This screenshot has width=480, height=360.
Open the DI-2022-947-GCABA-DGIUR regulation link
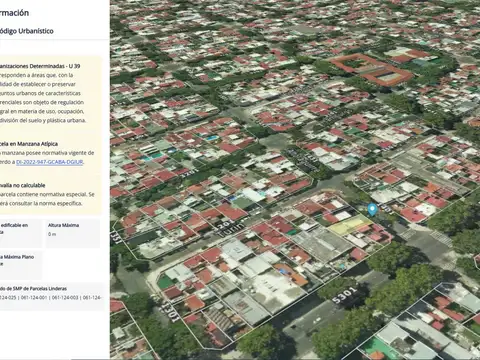coord(49,162)
